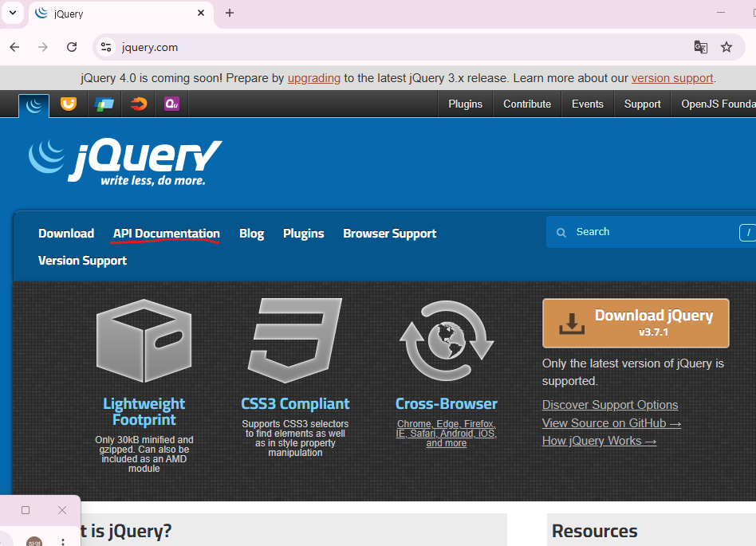Open Browser Support nav link
The height and width of the screenshot is (546, 756).
390,234
